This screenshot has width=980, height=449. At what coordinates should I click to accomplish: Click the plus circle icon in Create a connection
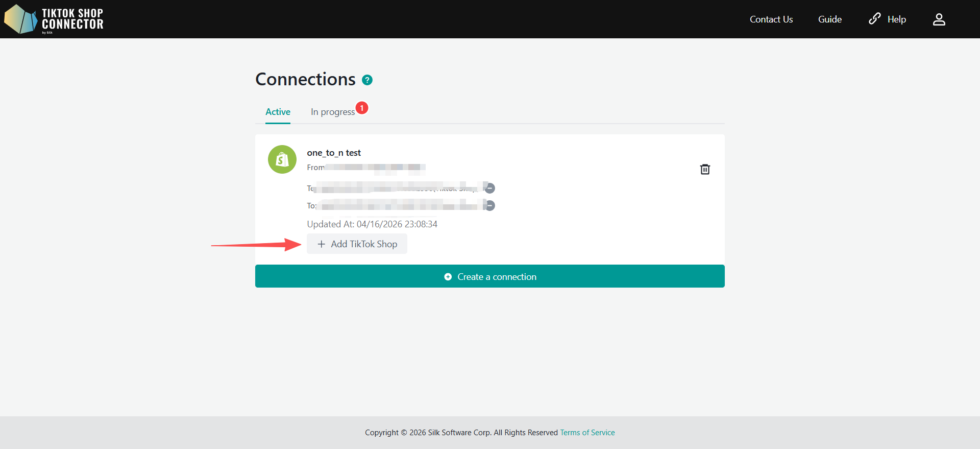(448, 277)
